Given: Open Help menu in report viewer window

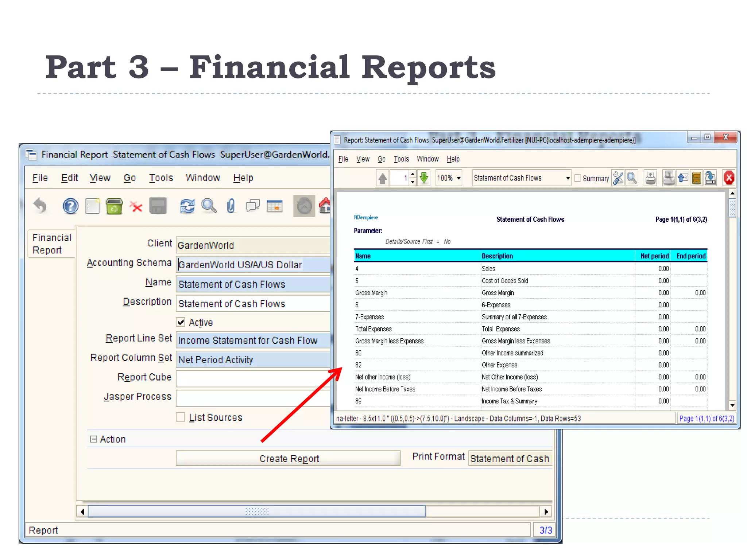Looking at the screenshot, I should point(453,159).
